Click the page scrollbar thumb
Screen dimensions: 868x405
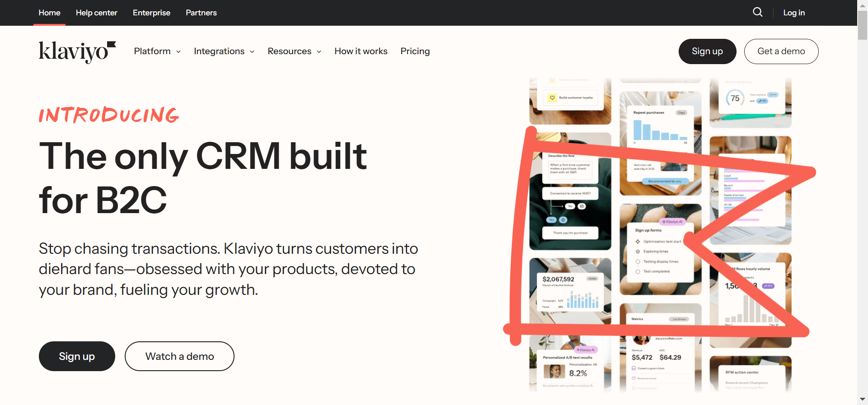[x=863, y=25]
